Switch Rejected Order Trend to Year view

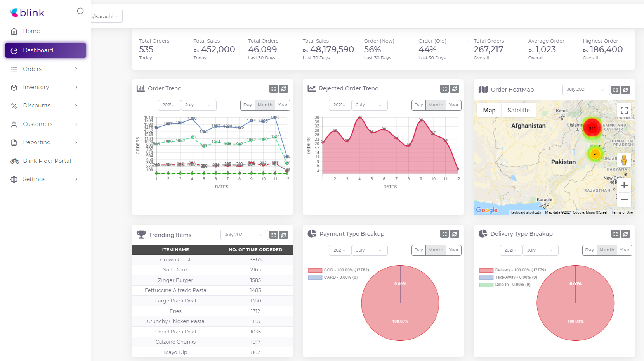453,105
